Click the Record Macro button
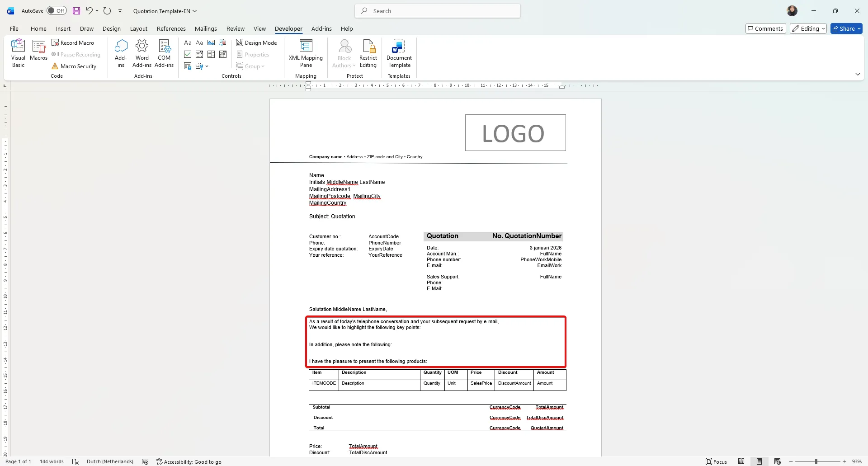868x466 pixels. [x=73, y=42]
